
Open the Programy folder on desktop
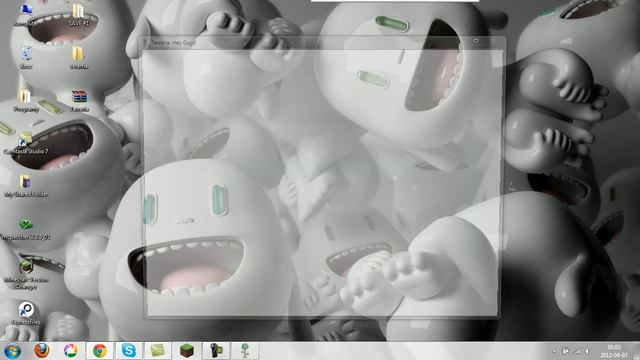click(26, 101)
